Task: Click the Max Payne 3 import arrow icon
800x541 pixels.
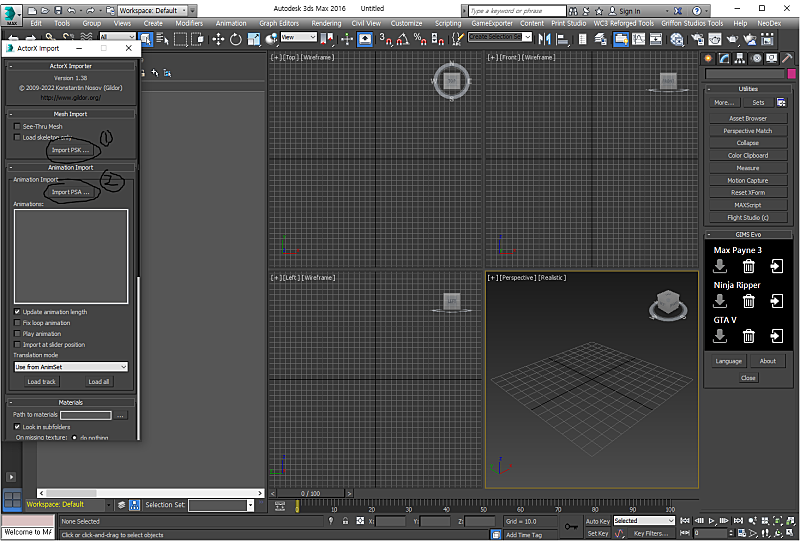Action: coord(719,266)
